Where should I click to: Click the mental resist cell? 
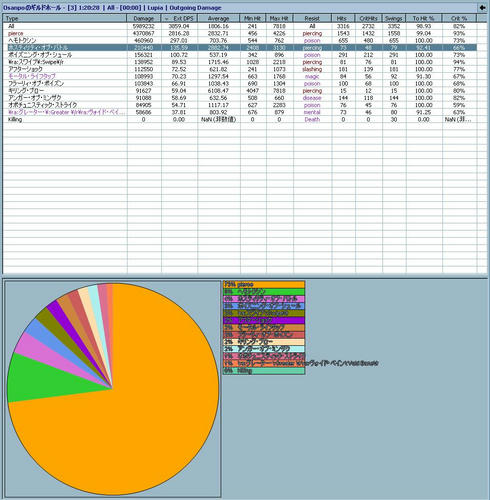[x=312, y=112]
